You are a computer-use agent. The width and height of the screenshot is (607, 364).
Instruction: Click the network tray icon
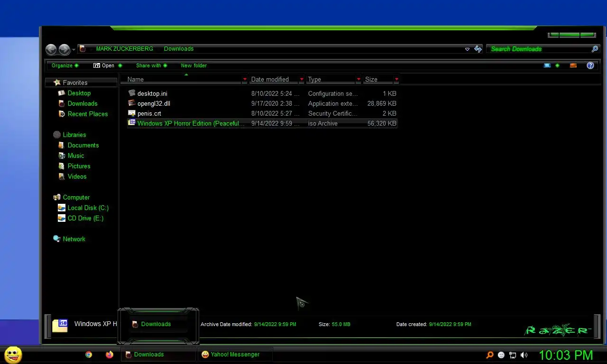pyautogui.click(x=513, y=355)
